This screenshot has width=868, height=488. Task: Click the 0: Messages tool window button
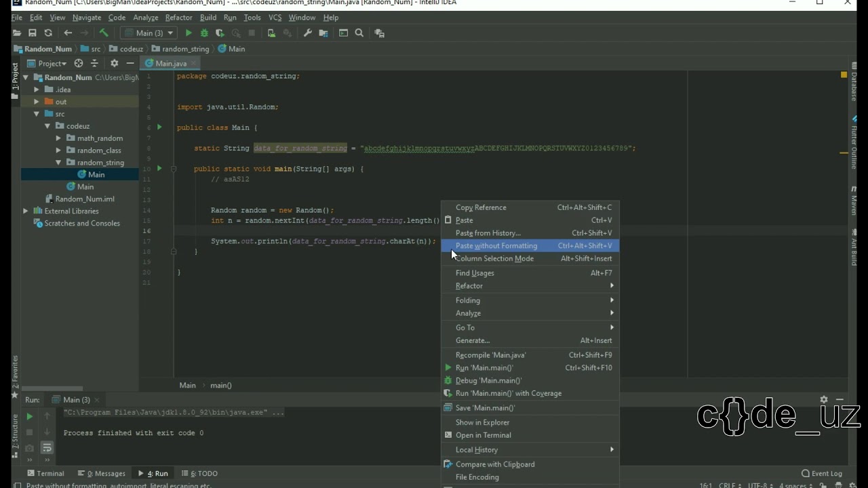pos(102,474)
